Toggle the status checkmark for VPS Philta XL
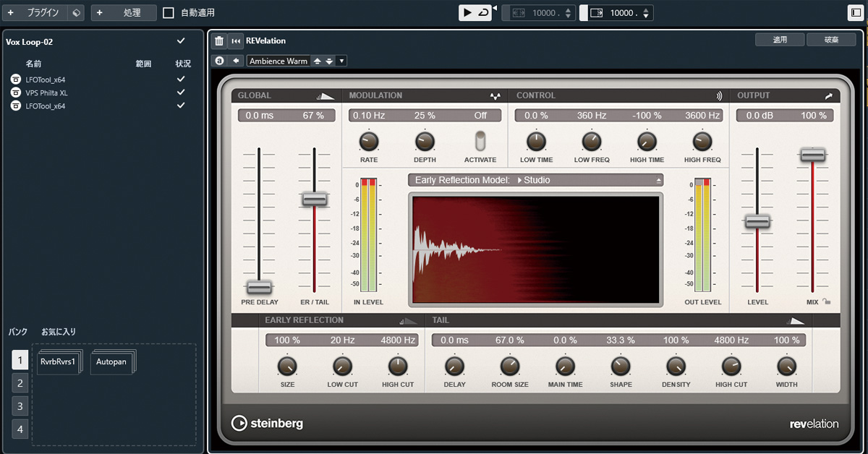 point(181,93)
